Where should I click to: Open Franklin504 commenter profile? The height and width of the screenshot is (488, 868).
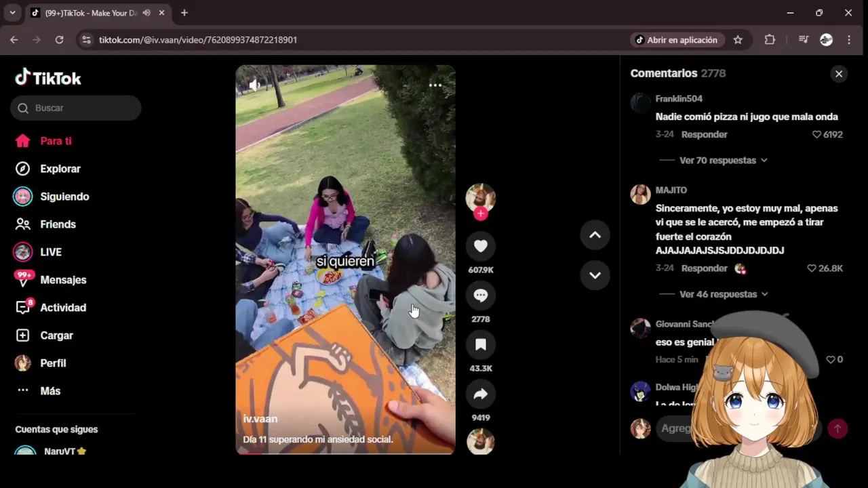point(679,99)
